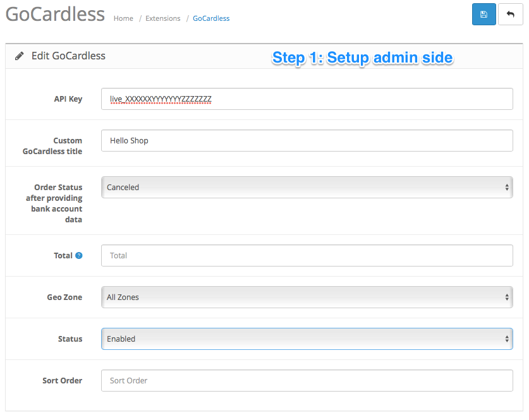Open the Geo Zone dropdown showing All Zones
The image size is (529, 420).
[x=307, y=297]
